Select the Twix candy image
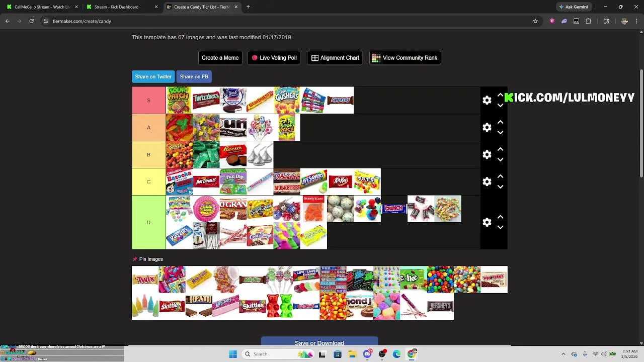The width and height of the screenshot is (644, 362). click(x=145, y=280)
